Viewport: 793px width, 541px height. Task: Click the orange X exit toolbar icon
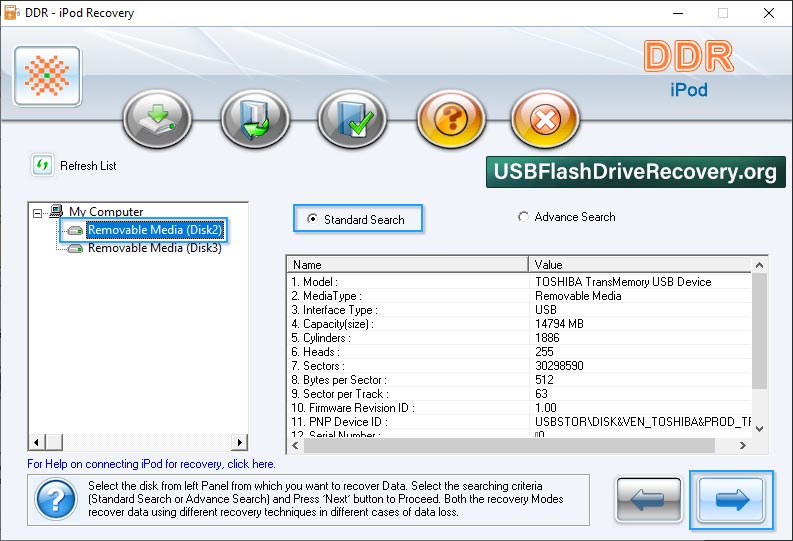(x=545, y=119)
